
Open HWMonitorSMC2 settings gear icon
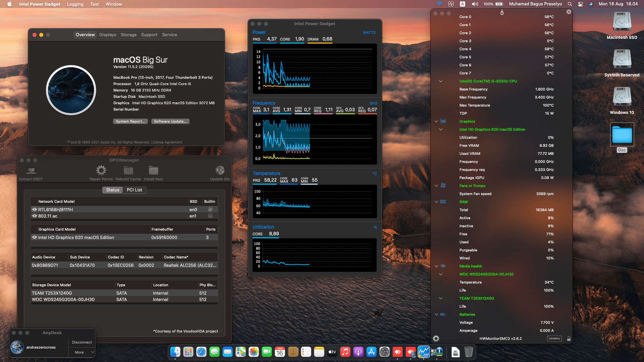(x=436, y=339)
